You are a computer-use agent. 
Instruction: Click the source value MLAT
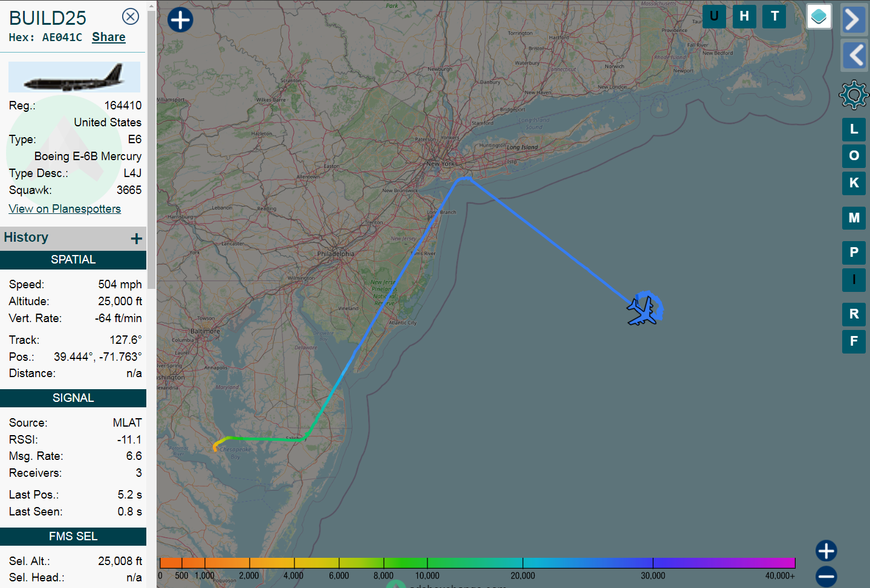click(127, 423)
